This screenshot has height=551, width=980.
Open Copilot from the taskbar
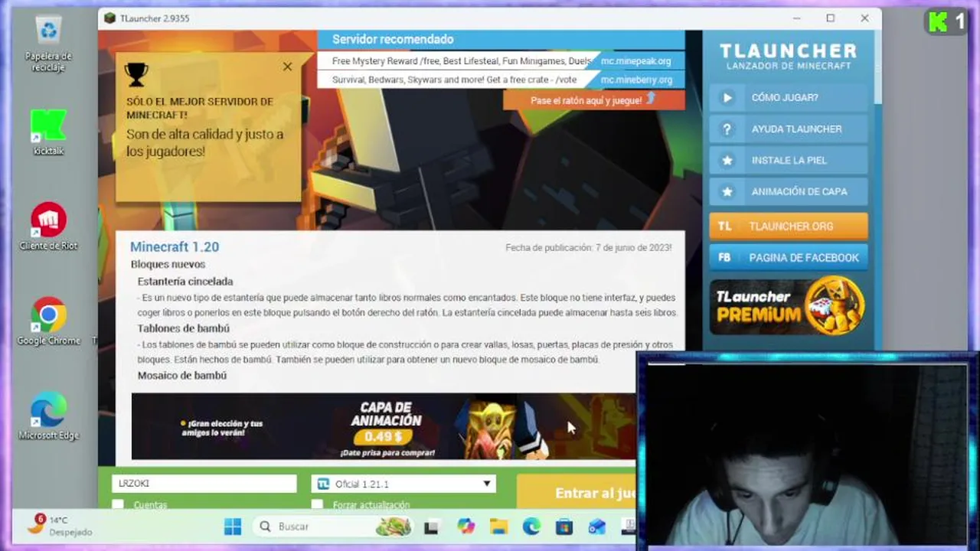(x=465, y=527)
